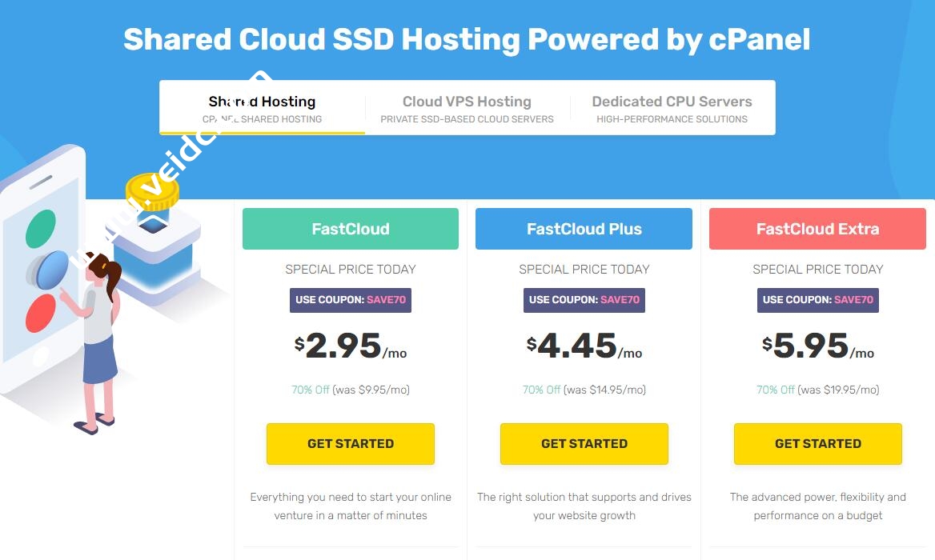This screenshot has width=935, height=560.
Task: Click the 70% Off text under $5.95
Action: pyautogui.click(x=775, y=390)
